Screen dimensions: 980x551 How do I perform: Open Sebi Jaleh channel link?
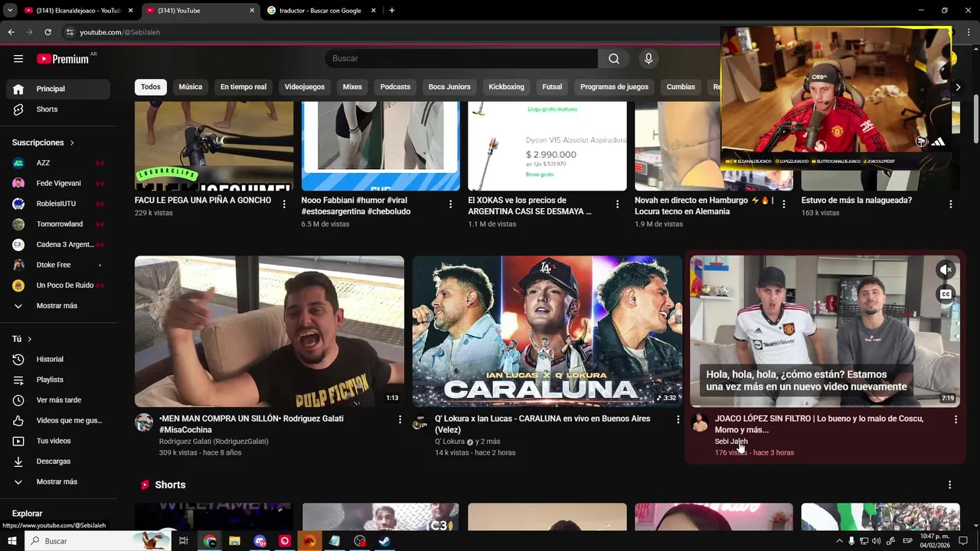(731, 442)
